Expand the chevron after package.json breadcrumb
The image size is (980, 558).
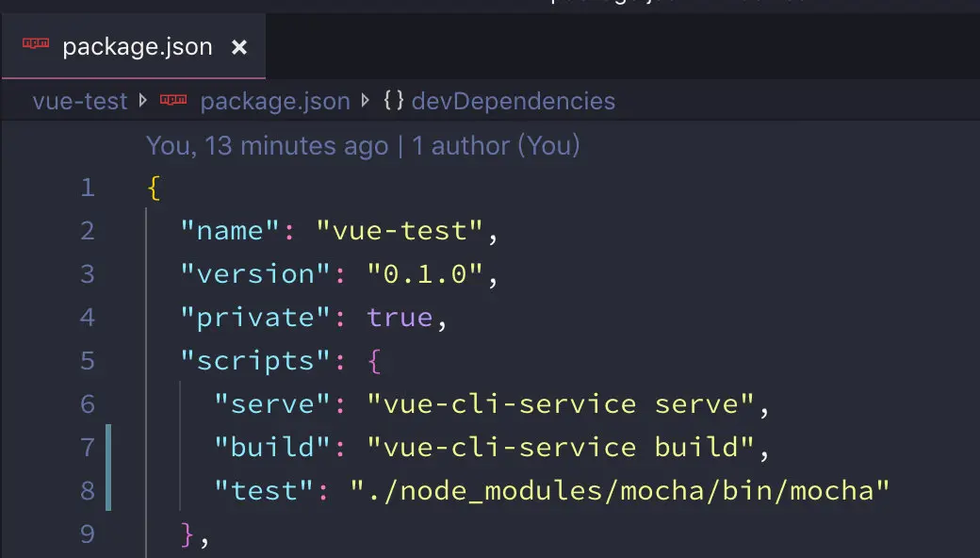point(367,101)
